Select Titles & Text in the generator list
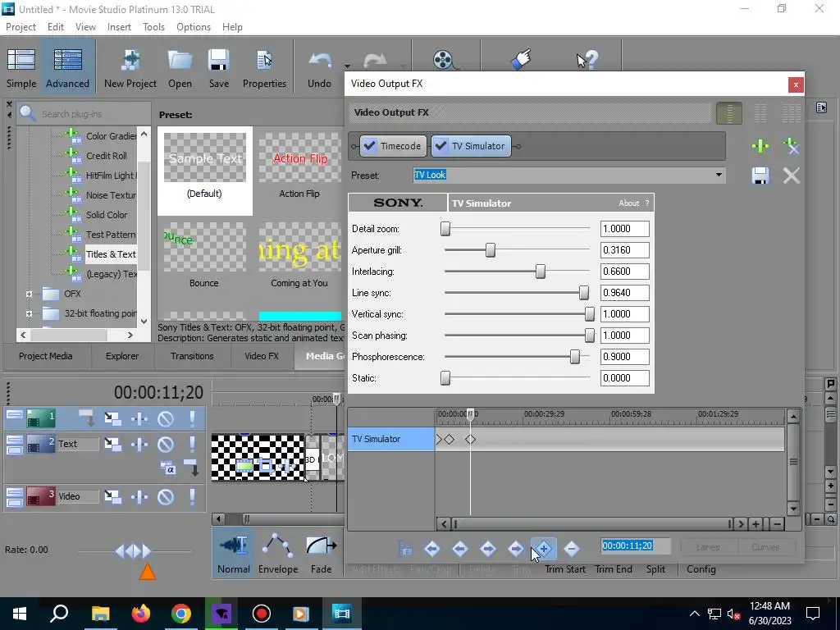This screenshot has width=840, height=630. (x=111, y=254)
